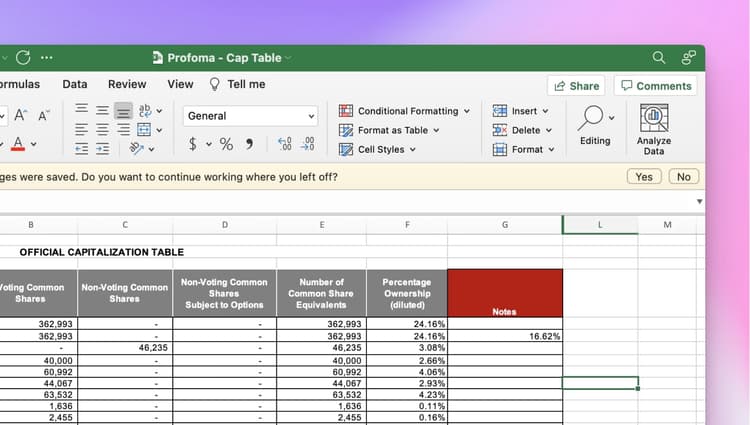
Task: Select the red Notes header cell
Action: coord(504,293)
